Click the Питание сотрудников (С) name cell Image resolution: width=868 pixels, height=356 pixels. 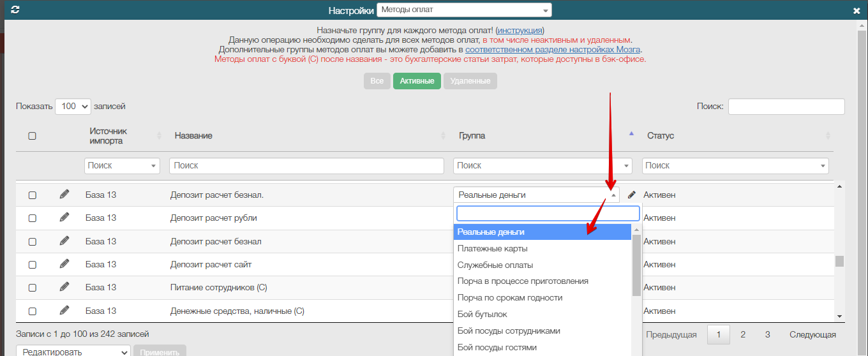coord(219,288)
